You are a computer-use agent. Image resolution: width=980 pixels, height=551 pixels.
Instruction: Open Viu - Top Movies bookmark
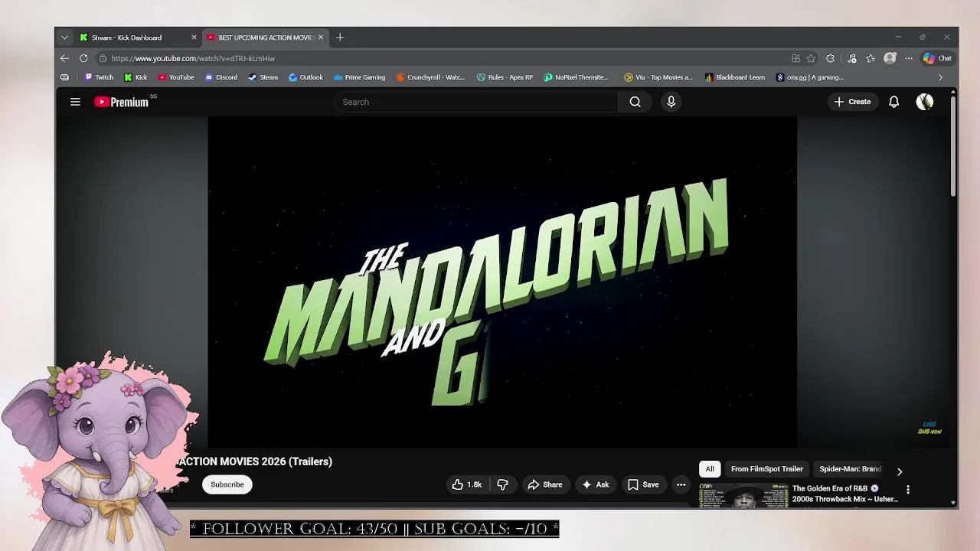click(658, 77)
